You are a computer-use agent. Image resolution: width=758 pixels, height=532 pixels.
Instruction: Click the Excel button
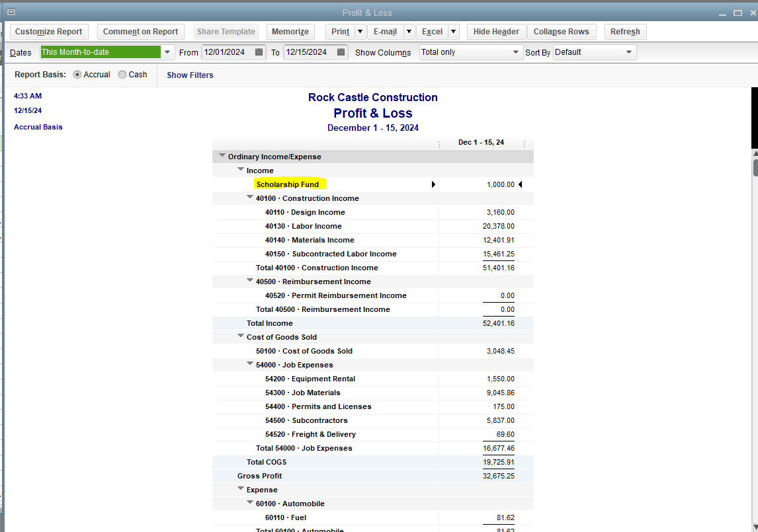point(432,32)
